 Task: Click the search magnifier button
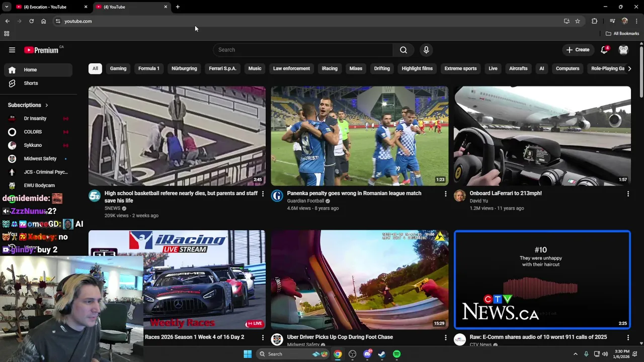pos(404,50)
